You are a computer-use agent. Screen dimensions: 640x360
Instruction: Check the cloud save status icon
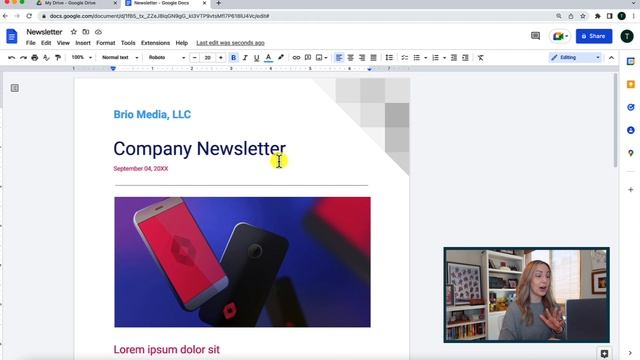pos(98,32)
